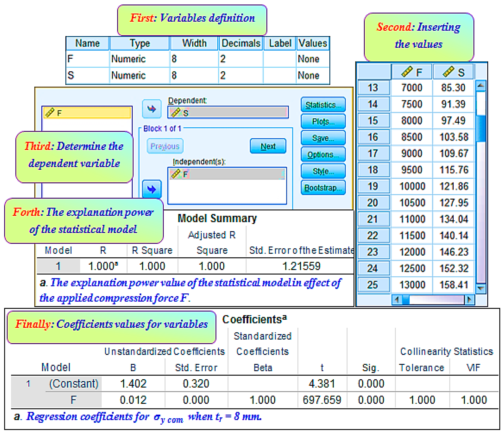This screenshot has width=504, height=434.
Task: Click the scroll right arrow below data
Action: pyautogui.click(x=469, y=300)
